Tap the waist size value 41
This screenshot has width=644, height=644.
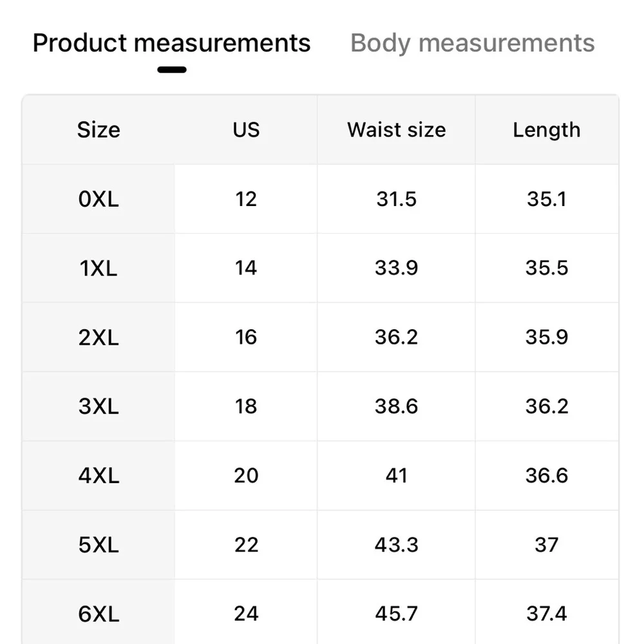[x=396, y=476]
